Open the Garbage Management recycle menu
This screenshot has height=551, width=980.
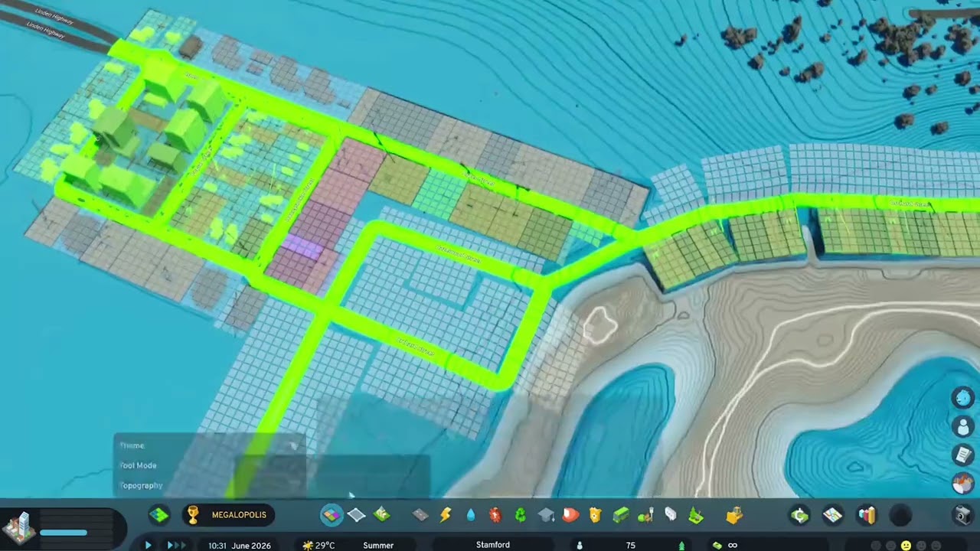(521, 515)
